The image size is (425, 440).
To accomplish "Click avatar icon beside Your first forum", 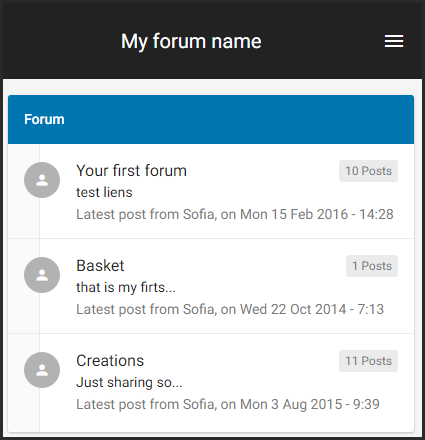I will (42, 180).
